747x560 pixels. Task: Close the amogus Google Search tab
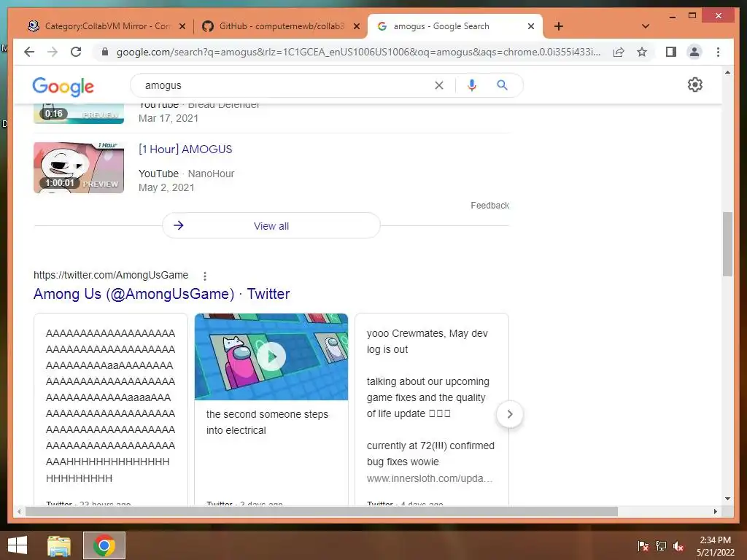point(531,26)
